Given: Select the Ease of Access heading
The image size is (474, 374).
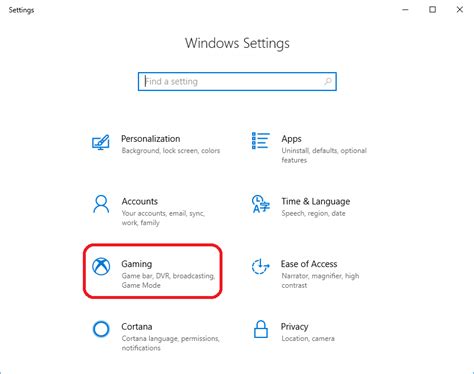Looking at the screenshot, I should pyautogui.click(x=309, y=264).
